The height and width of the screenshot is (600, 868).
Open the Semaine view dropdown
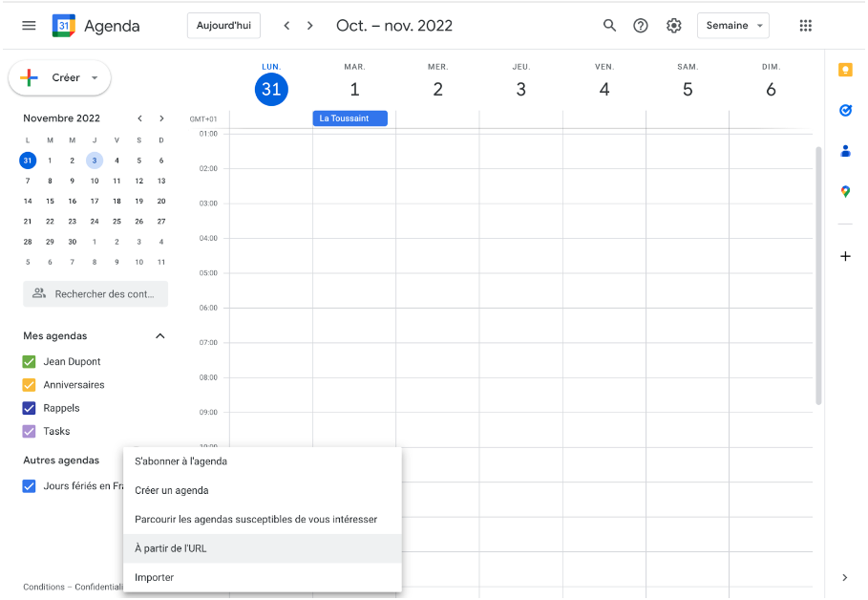pos(733,26)
